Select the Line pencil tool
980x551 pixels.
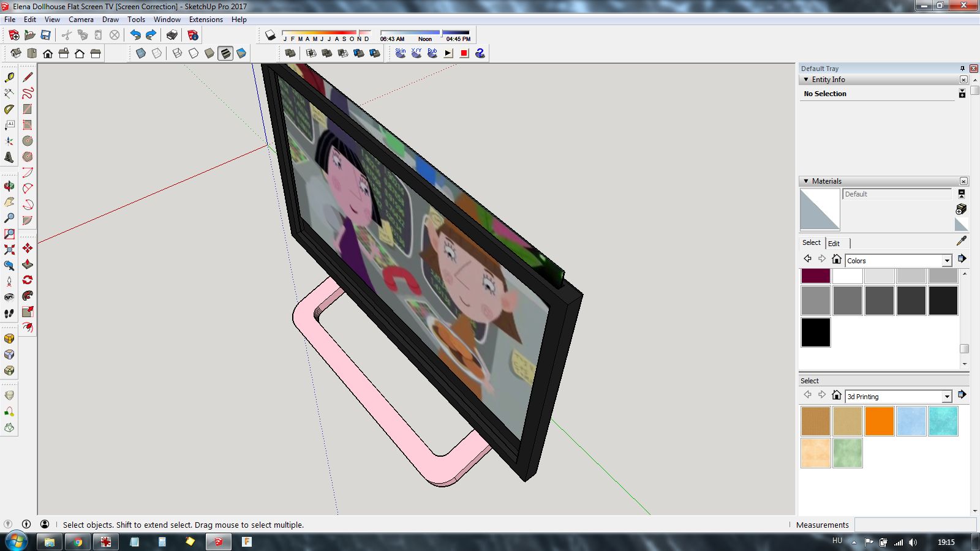[x=28, y=77]
